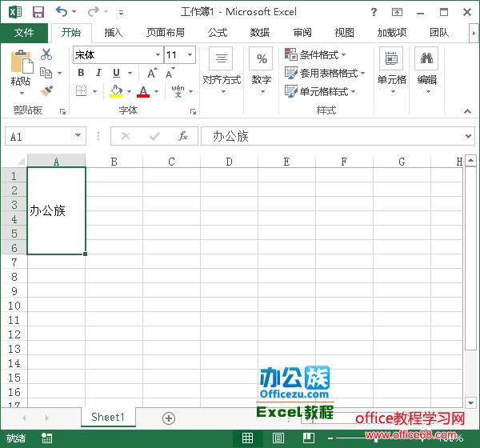
Task: Increase font size with the large A
Action: point(152,73)
